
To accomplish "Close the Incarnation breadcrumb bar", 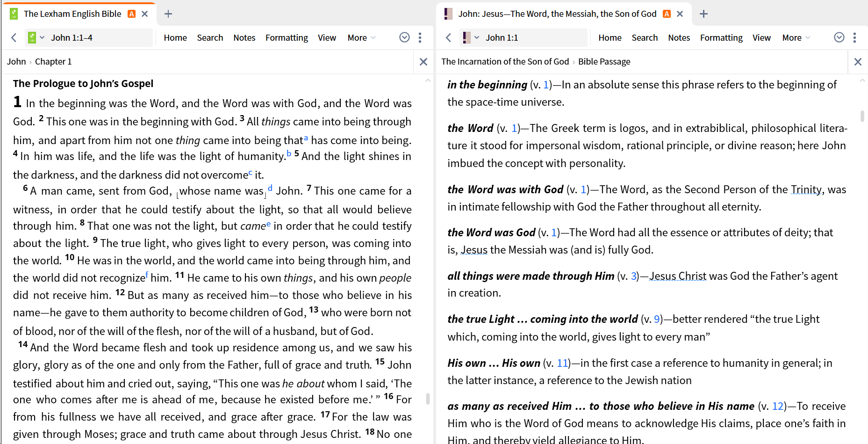I will click(x=858, y=61).
